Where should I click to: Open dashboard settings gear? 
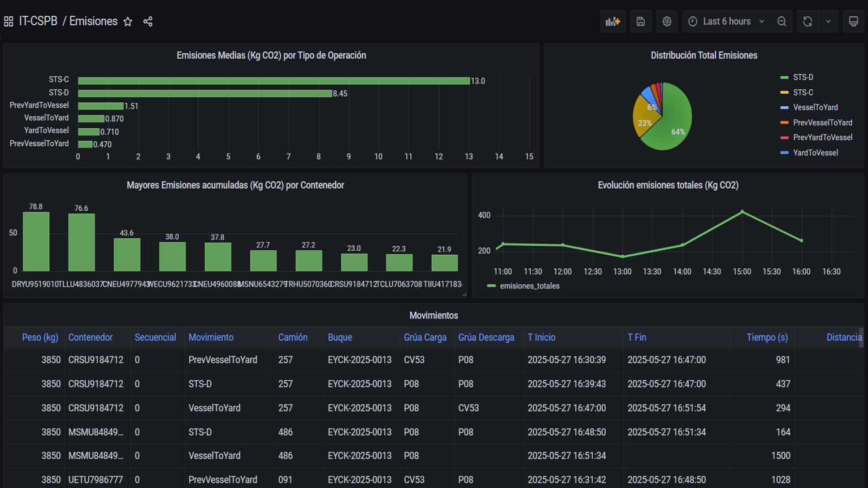pos(667,21)
